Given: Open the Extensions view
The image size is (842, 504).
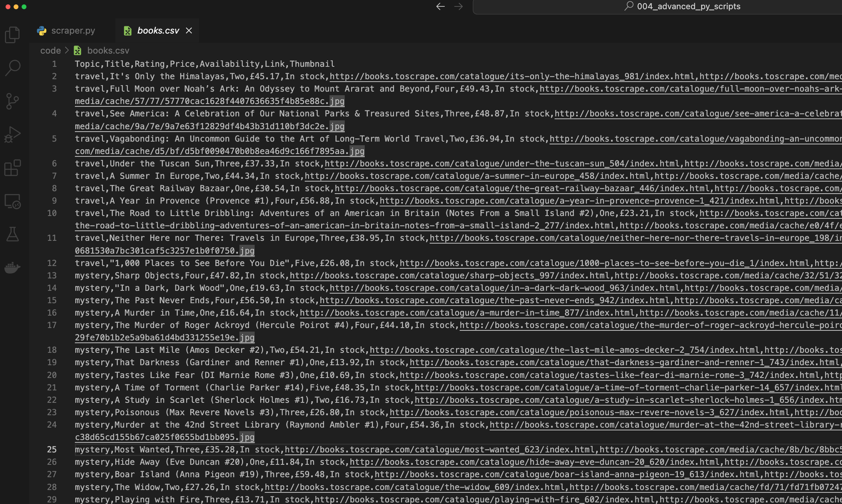Looking at the screenshot, I should [12, 168].
